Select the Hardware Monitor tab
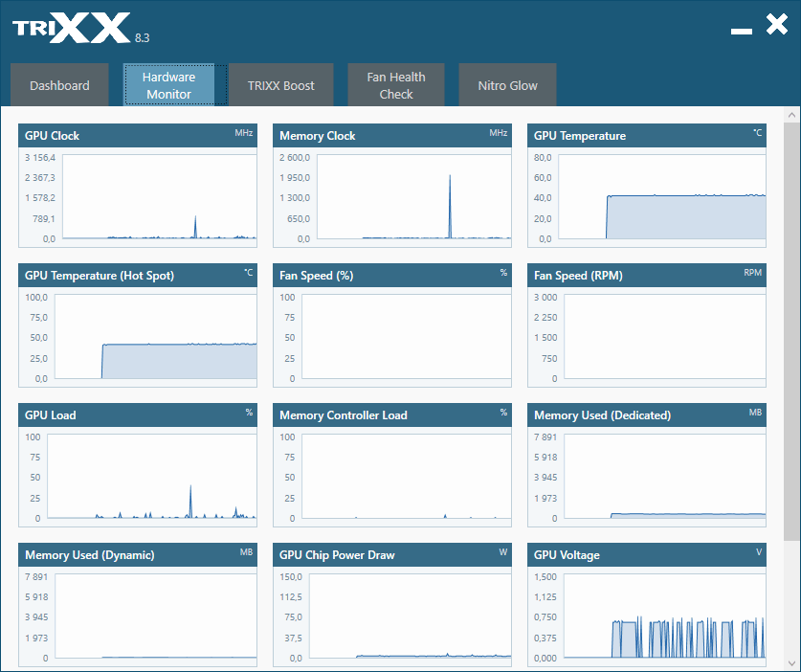 (x=169, y=85)
